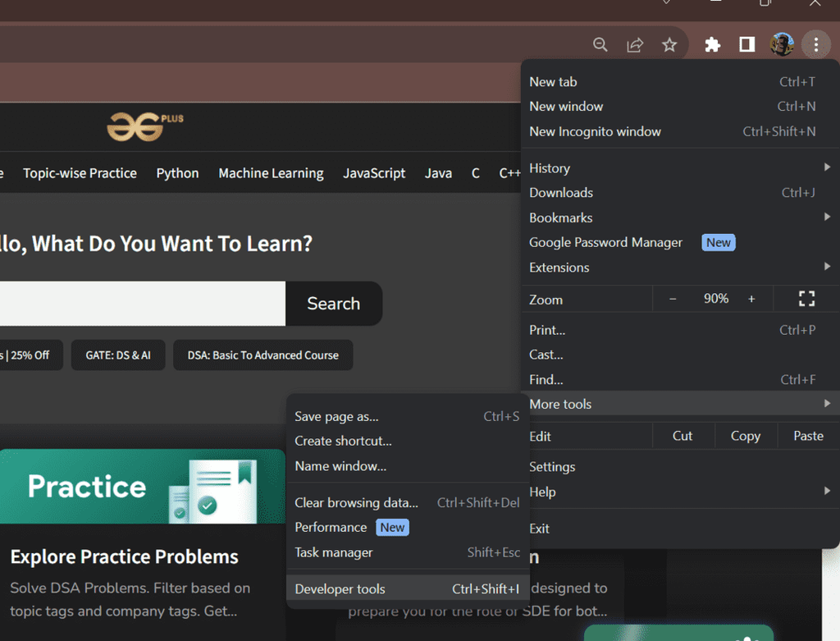Bookmark this page via the star icon
Screen dimensions: 840x641
pos(669,44)
